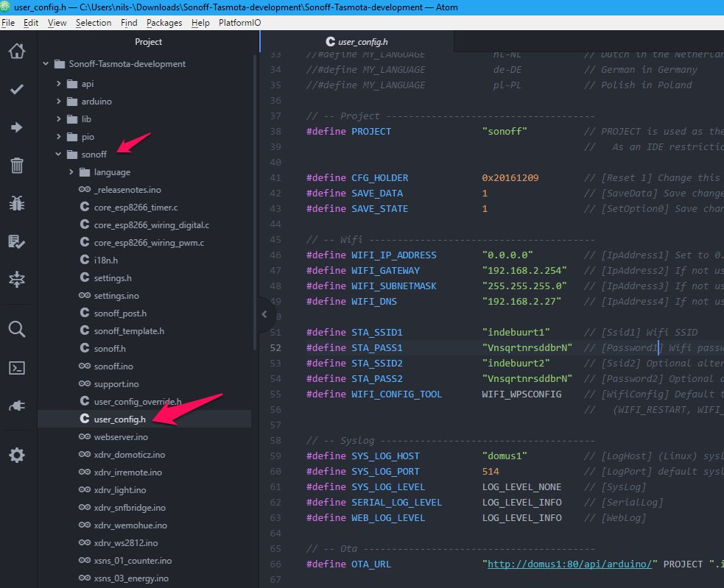The width and height of the screenshot is (724, 588).
Task: Expand the language folder chevron
Action: [71, 171]
